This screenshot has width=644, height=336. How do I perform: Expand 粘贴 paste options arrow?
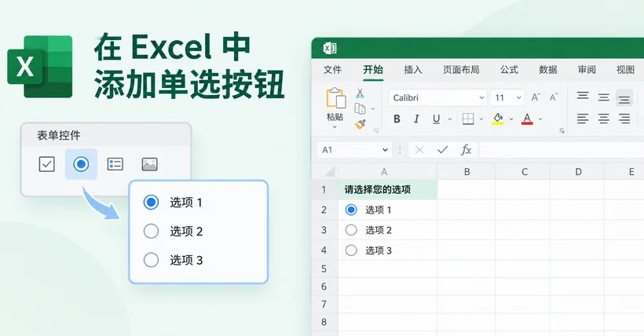point(335,127)
